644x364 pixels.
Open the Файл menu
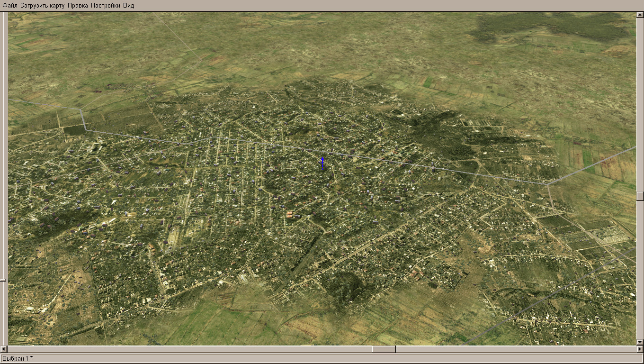click(x=10, y=5)
